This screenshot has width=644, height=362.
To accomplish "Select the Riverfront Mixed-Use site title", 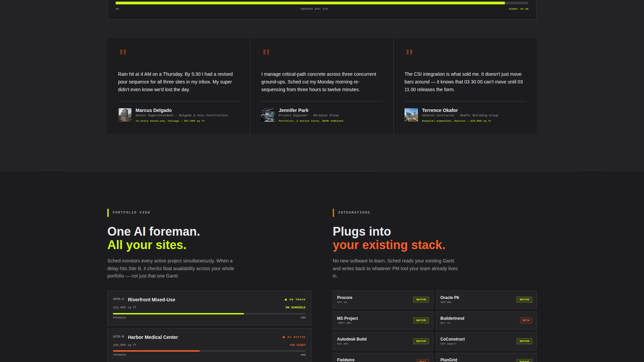I will point(151,300).
